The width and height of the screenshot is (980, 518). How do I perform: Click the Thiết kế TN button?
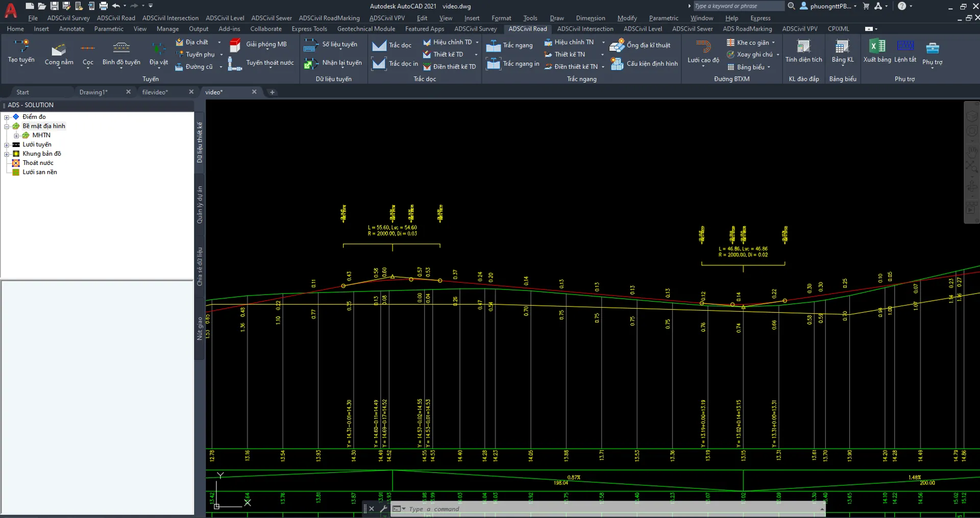565,55
